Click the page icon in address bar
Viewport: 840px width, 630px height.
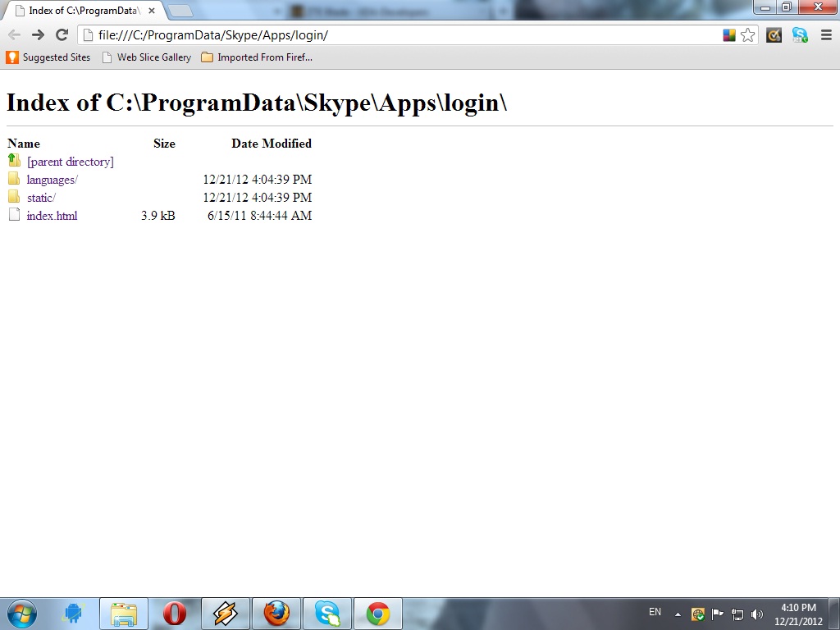pos(88,35)
